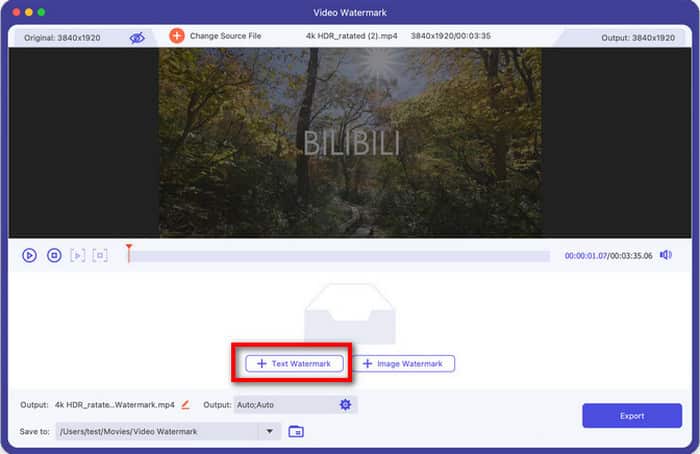The width and height of the screenshot is (700, 454).
Task: Click the bracketed play segment icon
Action: click(77, 255)
